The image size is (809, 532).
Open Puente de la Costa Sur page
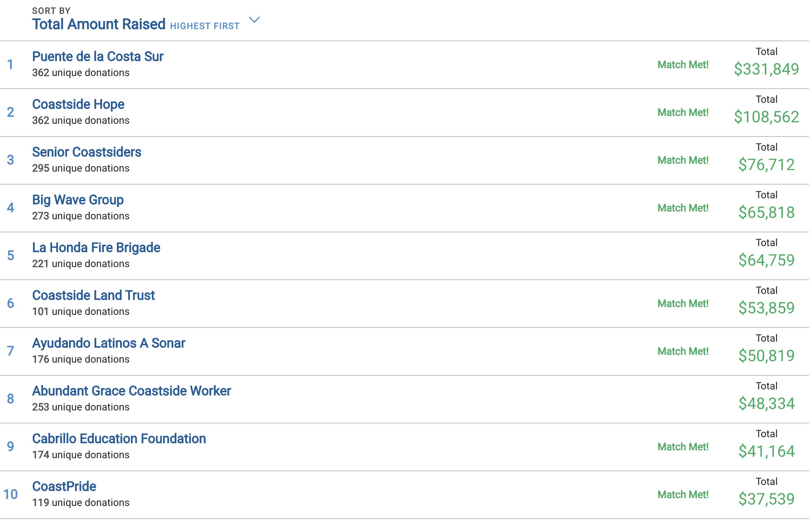[98, 56]
